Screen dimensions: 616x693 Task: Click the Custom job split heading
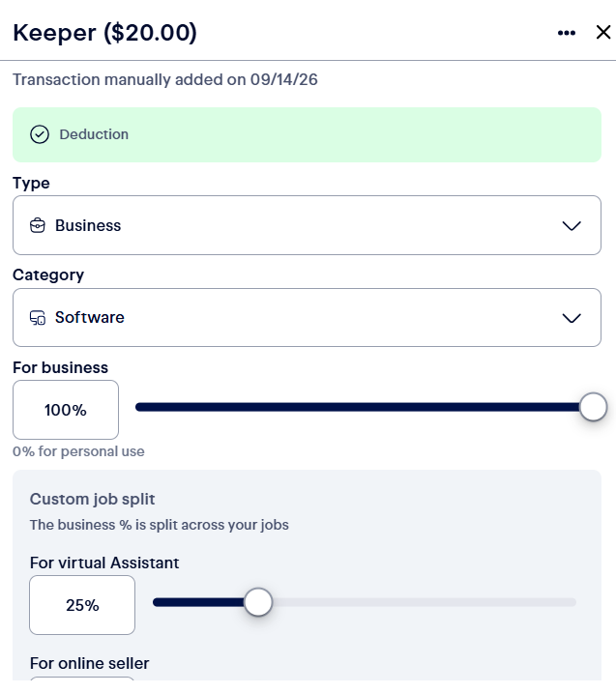93,499
